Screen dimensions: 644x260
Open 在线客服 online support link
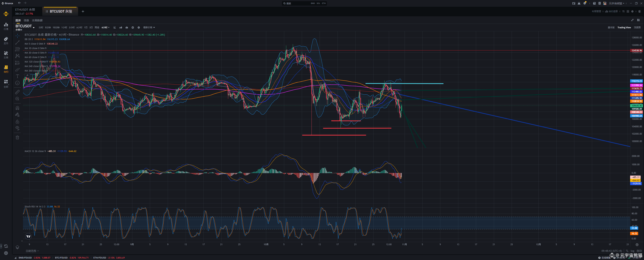[x=604, y=258]
